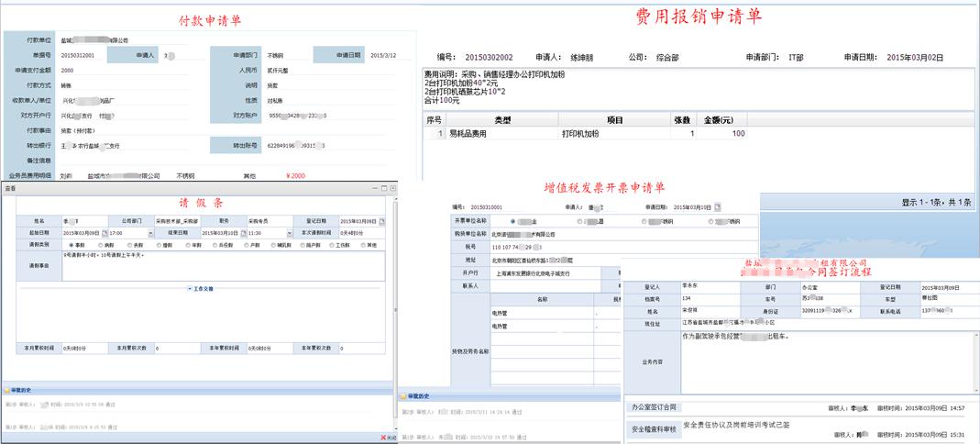Click red ¥2000 amount in payment form
This screenshot has width=980, height=444.
(x=295, y=176)
